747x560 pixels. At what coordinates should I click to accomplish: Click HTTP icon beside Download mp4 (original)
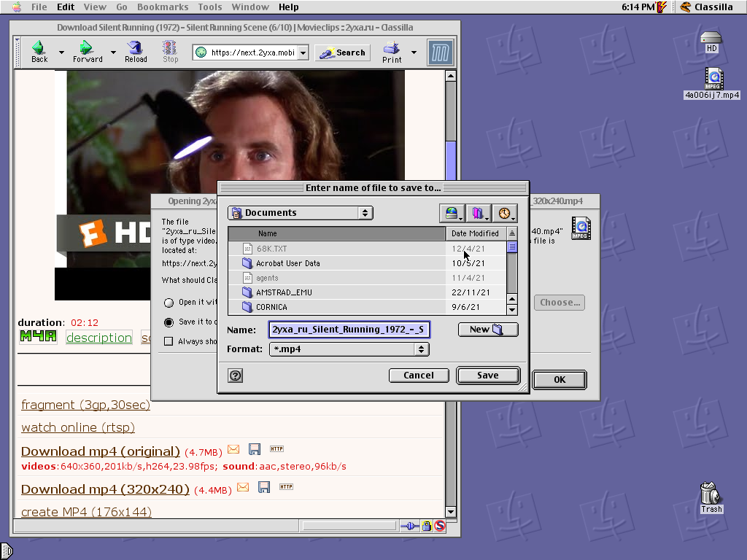(x=276, y=448)
